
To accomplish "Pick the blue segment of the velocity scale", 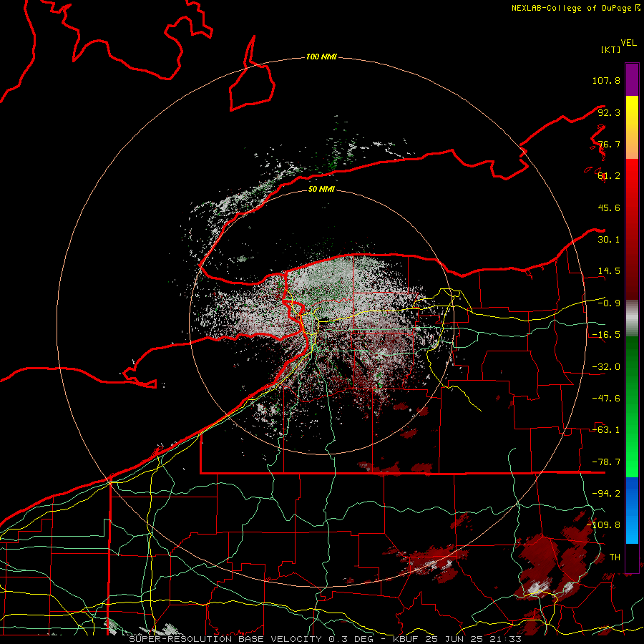I will coord(632,510).
